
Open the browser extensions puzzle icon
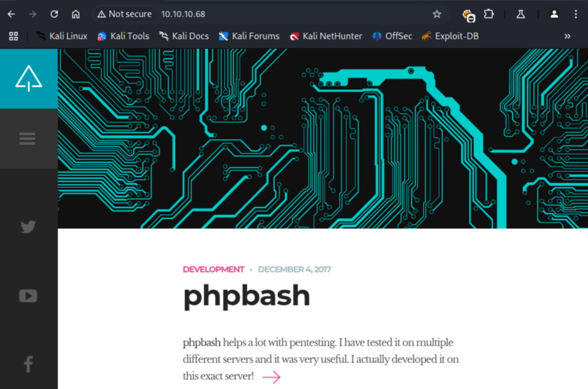tap(489, 14)
